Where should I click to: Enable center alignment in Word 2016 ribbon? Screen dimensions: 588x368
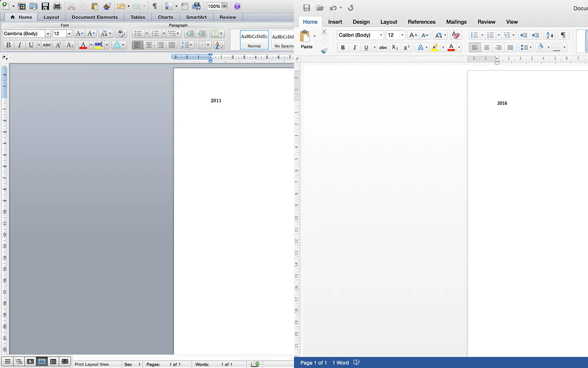click(486, 47)
